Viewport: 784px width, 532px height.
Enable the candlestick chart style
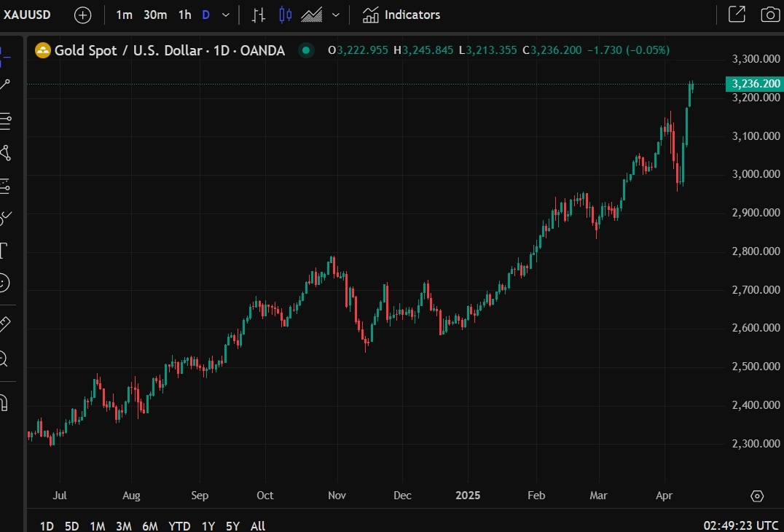tap(284, 14)
